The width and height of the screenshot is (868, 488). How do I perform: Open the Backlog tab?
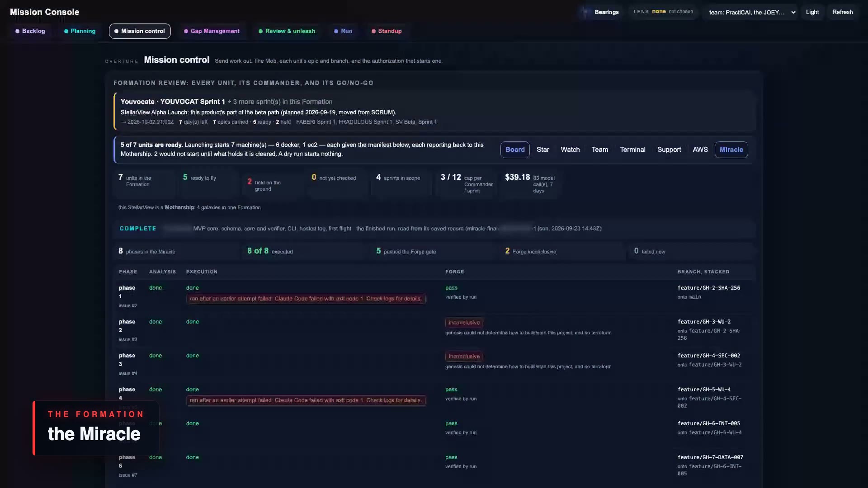coord(30,31)
